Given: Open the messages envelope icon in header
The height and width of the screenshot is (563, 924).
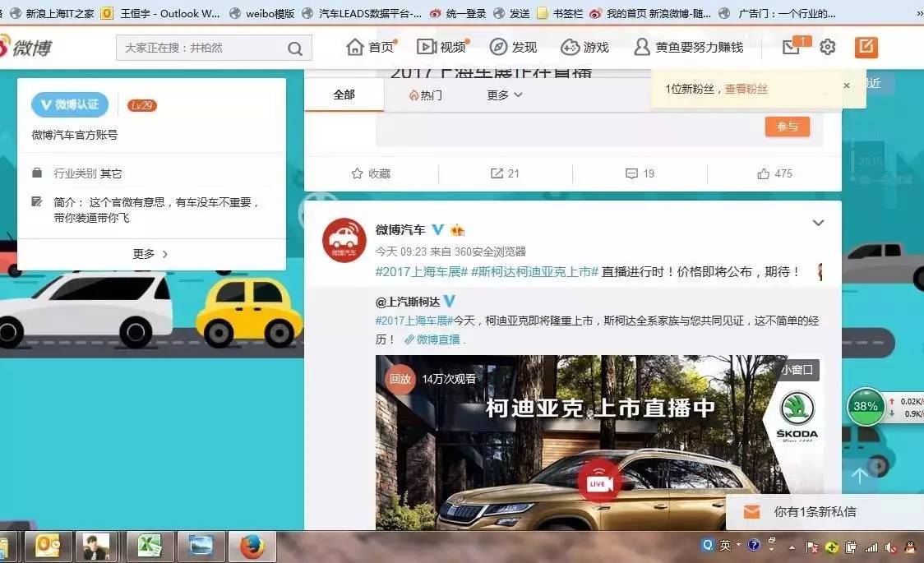Looking at the screenshot, I should pos(791,47).
